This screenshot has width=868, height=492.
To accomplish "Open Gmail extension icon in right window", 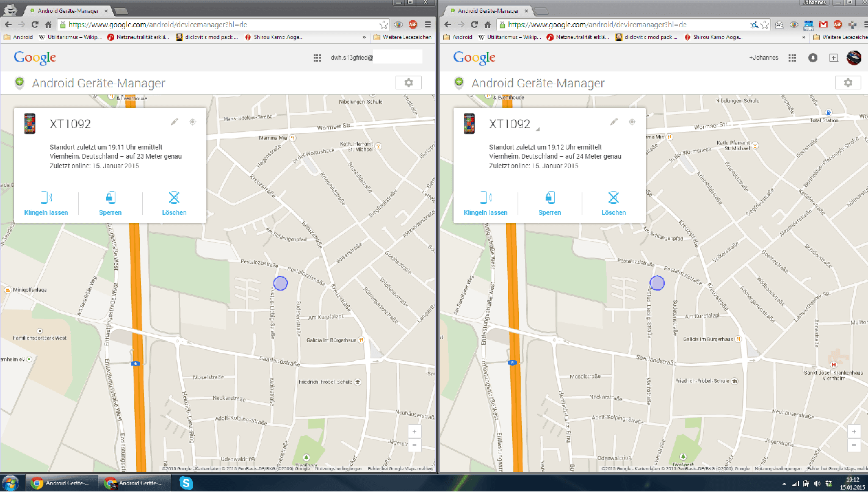I will 823,25.
